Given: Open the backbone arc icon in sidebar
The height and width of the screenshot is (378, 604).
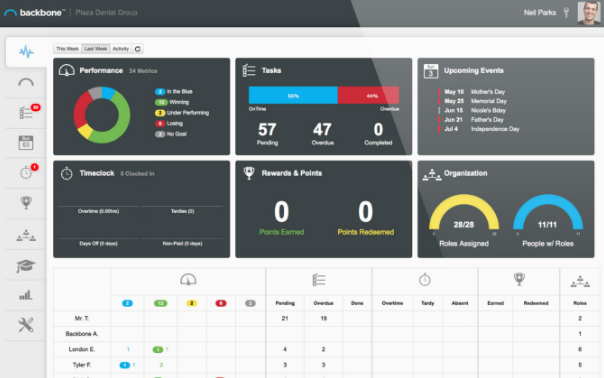Looking at the screenshot, I should 26,82.
